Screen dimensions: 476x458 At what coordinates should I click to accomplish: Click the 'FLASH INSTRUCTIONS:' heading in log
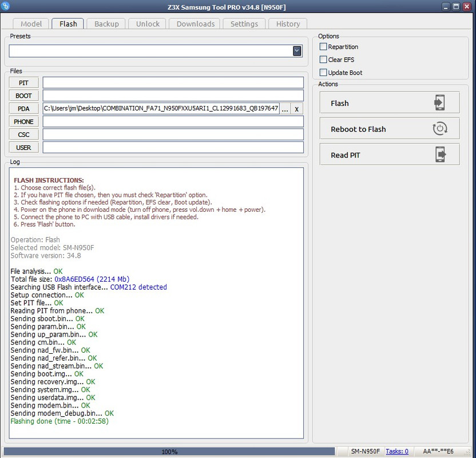point(49,180)
